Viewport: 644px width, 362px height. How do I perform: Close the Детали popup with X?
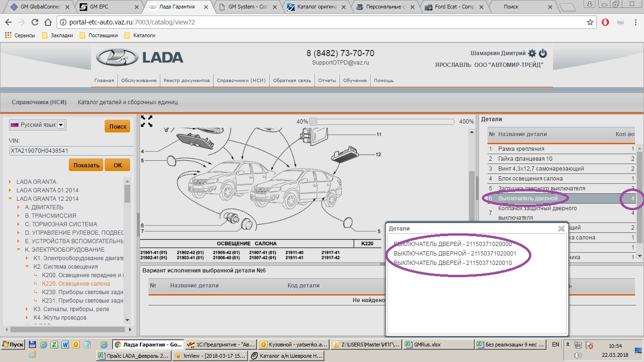tap(561, 229)
